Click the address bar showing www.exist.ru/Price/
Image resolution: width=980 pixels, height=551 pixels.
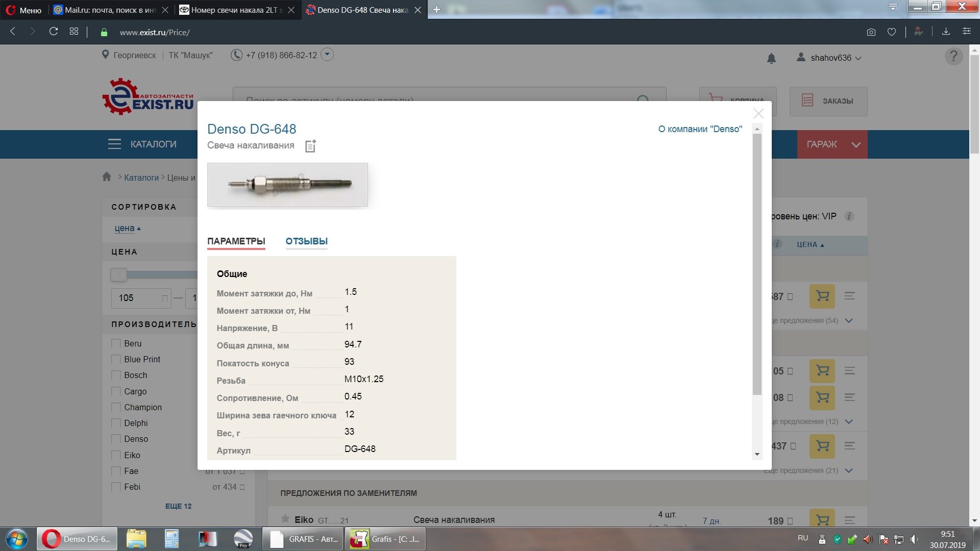pyautogui.click(x=155, y=32)
